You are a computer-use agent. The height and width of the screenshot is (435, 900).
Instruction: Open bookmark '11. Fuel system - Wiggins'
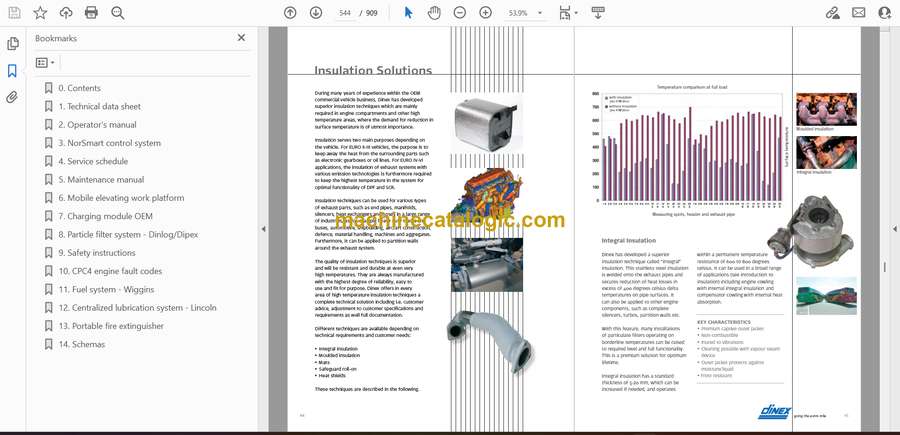(106, 289)
